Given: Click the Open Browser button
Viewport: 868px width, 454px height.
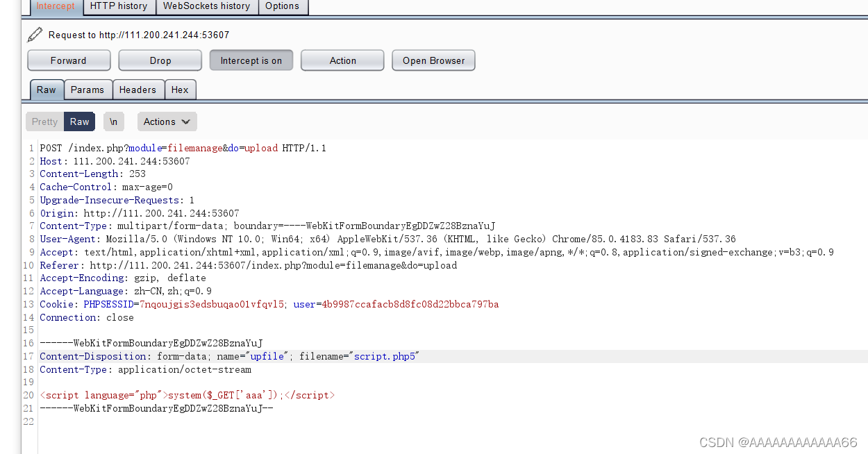Looking at the screenshot, I should [433, 60].
